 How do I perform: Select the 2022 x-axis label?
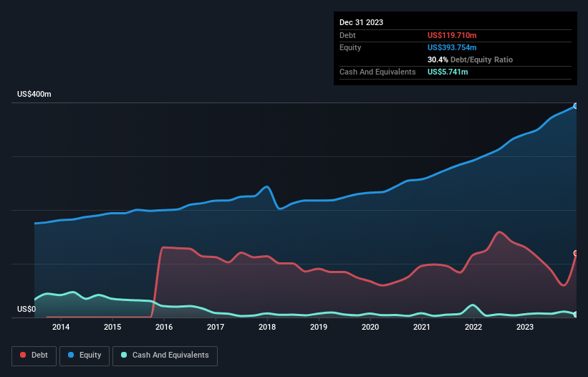473,327
